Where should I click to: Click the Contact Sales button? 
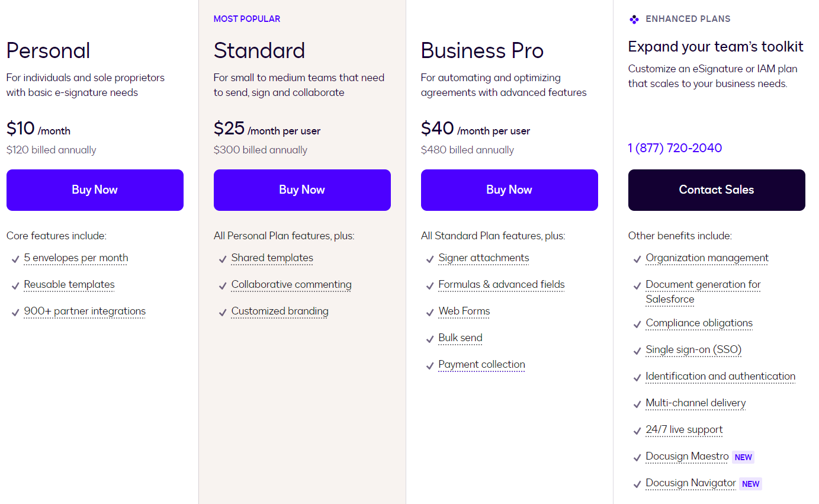click(x=716, y=190)
